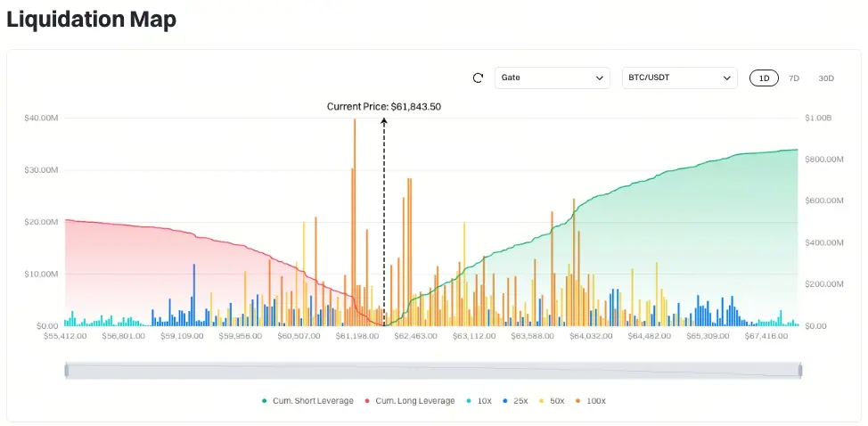The image size is (868, 426).
Task: Click the Current Price: $61,843.50 label
Action: coord(383,107)
